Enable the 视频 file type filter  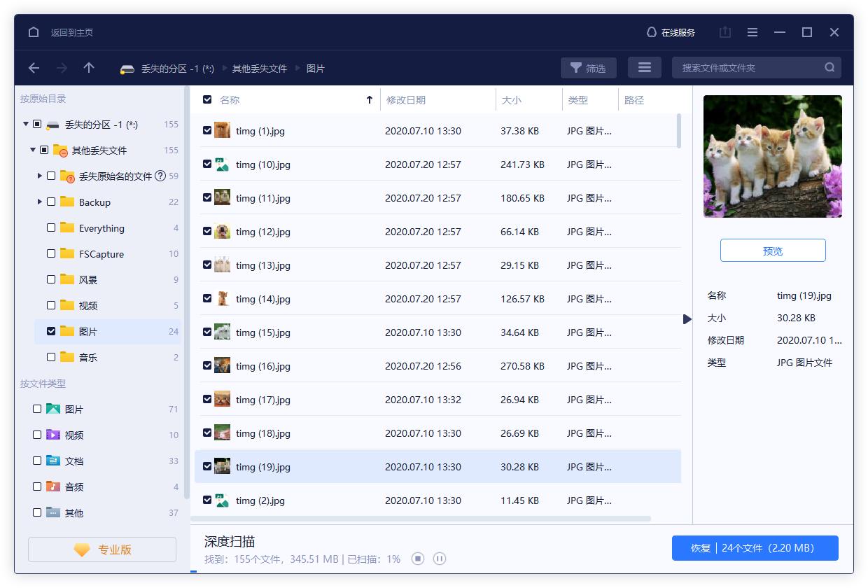click(x=37, y=435)
